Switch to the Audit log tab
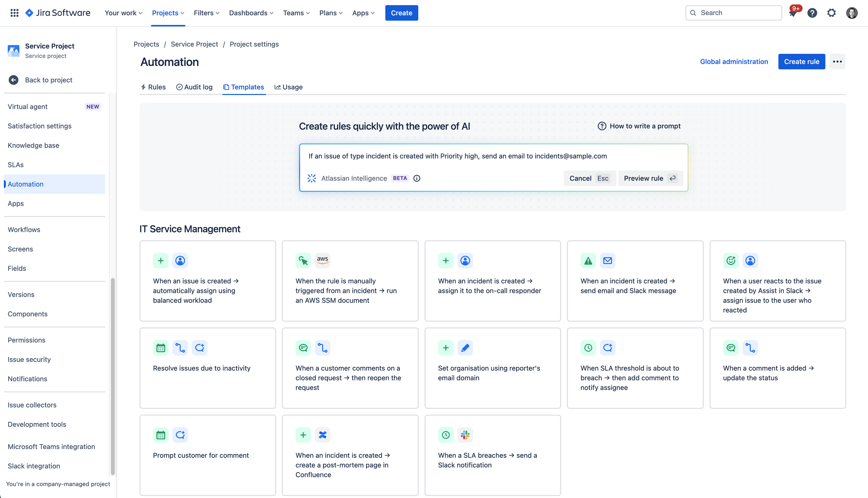The height and width of the screenshot is (498, 868). (194, 87)
